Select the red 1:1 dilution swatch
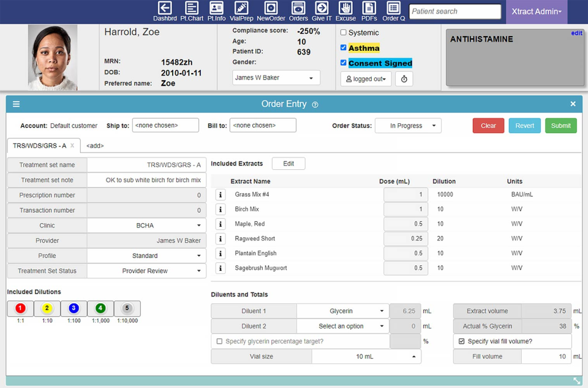Screen dimensions: 588x388 pyautogui.click(x=20, y=308)
